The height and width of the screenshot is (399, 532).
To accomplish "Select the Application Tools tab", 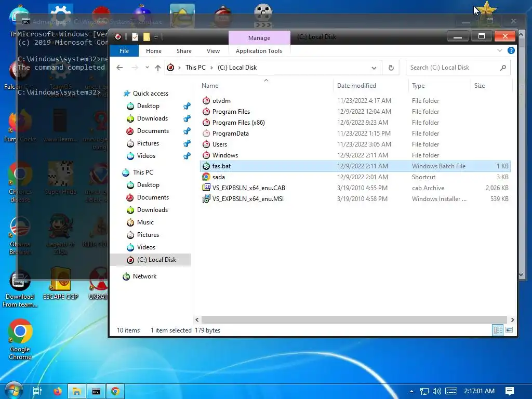I will 259,51.
